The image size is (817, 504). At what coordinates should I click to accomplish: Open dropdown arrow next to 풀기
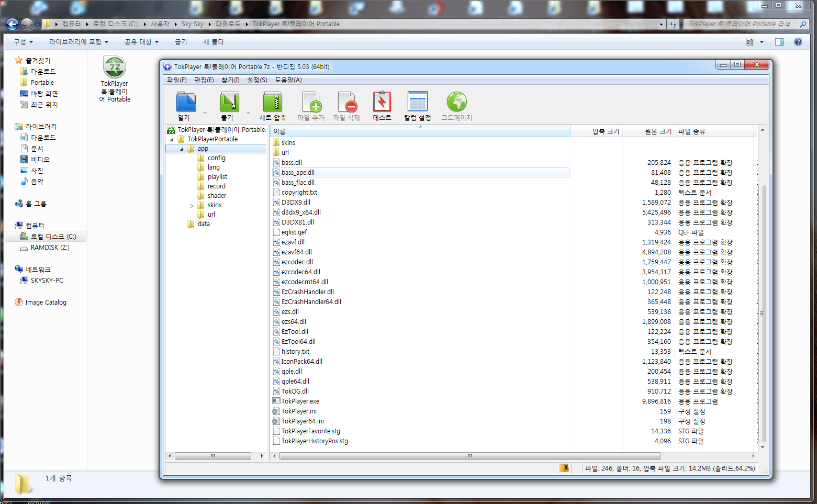coord(248,113)
